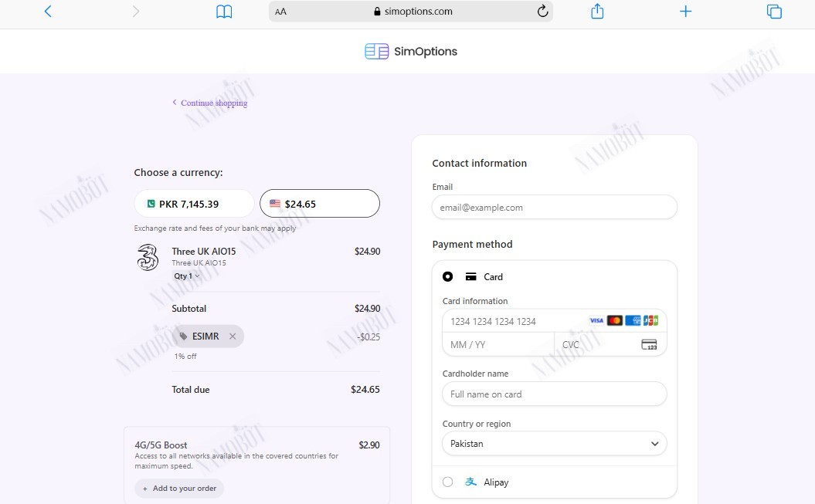Open the Safari bookmarks book icon

[224, 12]
